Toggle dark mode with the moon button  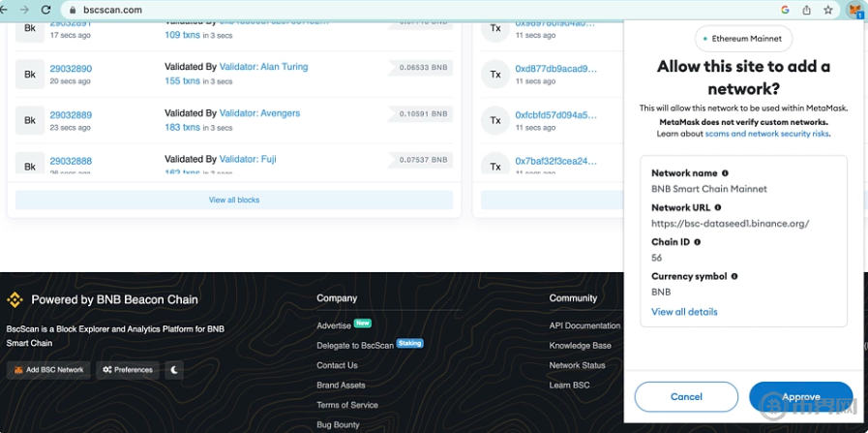pyautogui.click(x=174, y=369)
